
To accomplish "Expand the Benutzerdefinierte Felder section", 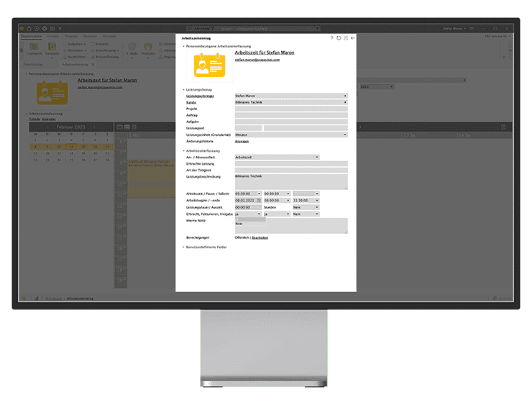I will (x=183, y=247).
